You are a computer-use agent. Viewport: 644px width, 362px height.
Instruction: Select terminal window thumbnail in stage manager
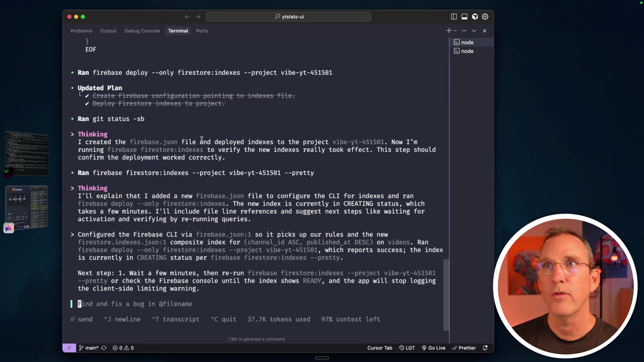click(27, 154)
